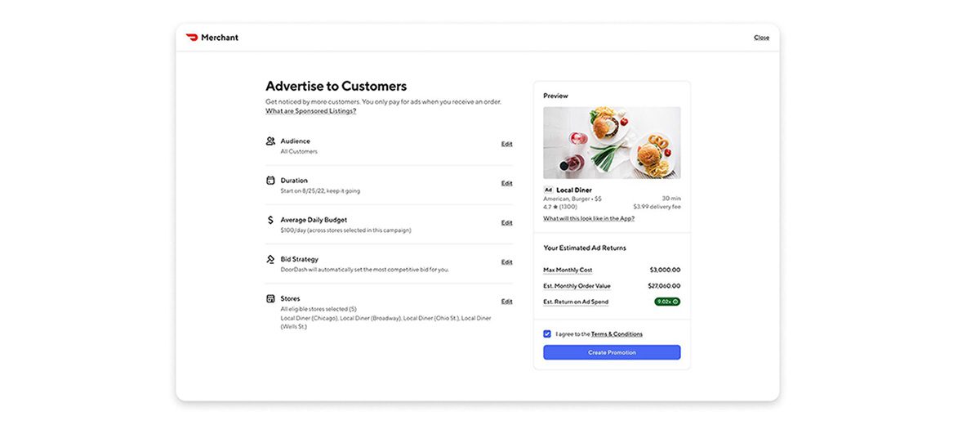This screenshot has height=425, width=980.
Task: Click the burger preview image
Action: pyautogui.click(x=612, y=142)
